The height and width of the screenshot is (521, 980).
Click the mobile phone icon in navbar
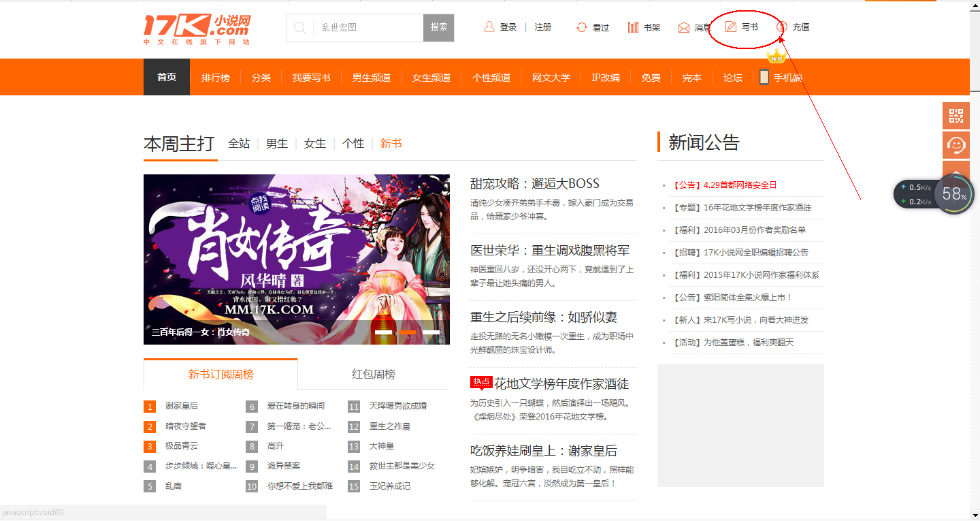pos(764,77)
